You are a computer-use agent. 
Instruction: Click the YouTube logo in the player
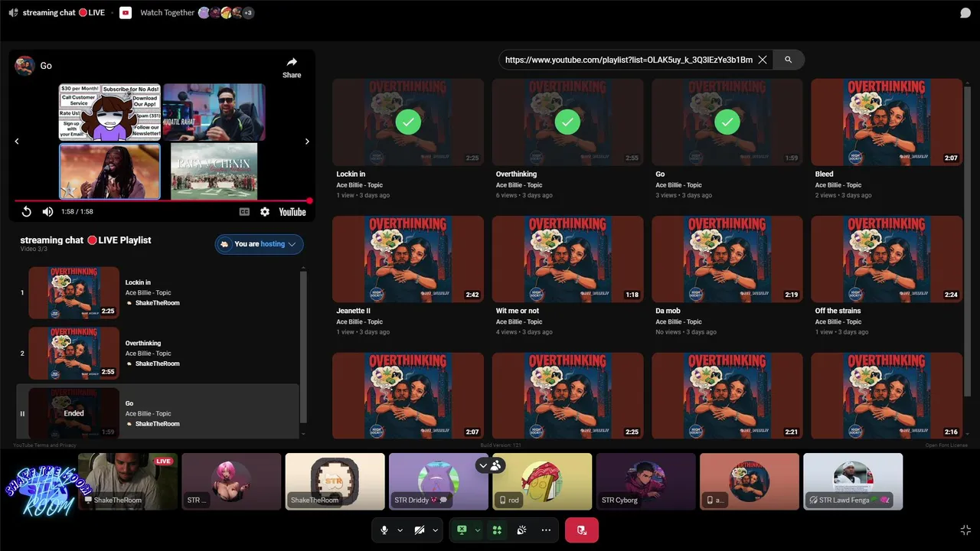[x=292, y=212]
